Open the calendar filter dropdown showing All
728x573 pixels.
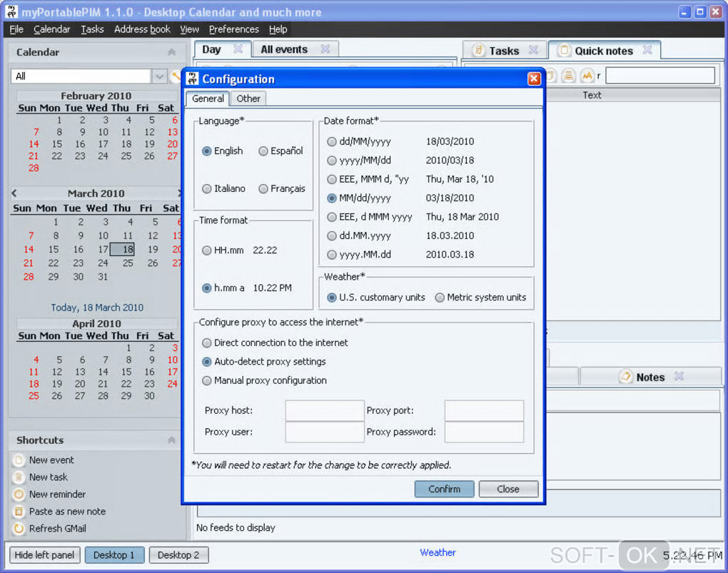click(x=159, y=76)
